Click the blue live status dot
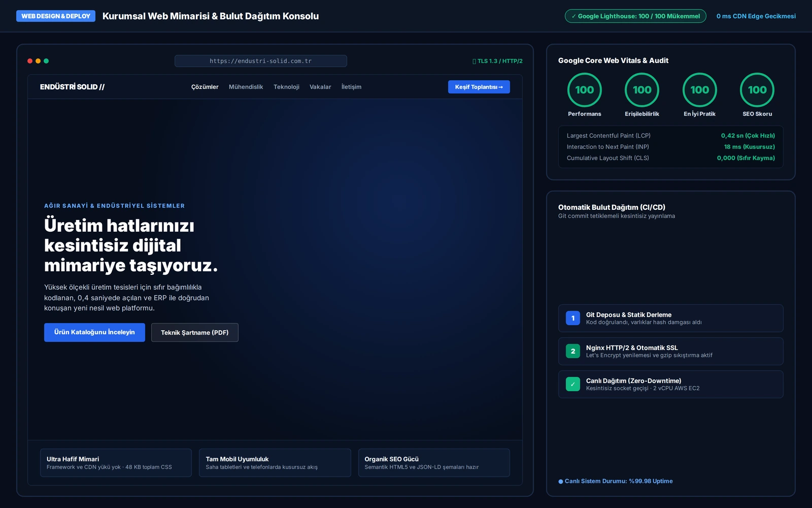 point(561,482)
